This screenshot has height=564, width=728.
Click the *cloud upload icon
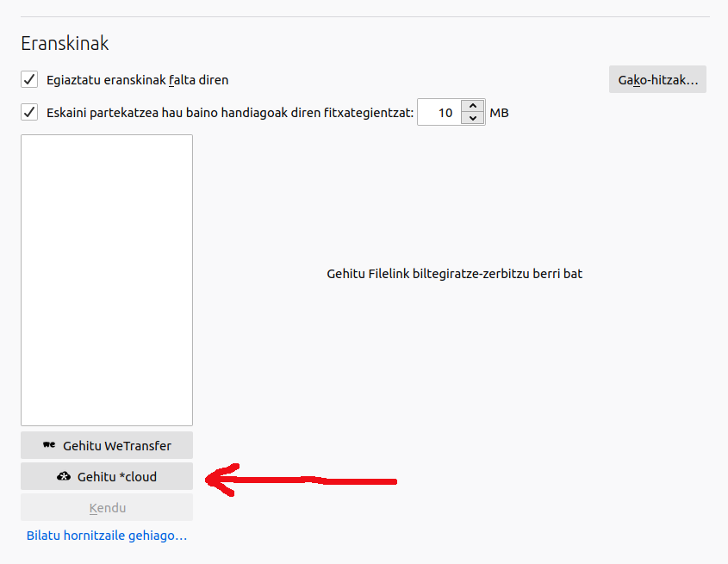pyautogui.click(x=63, y=476)
